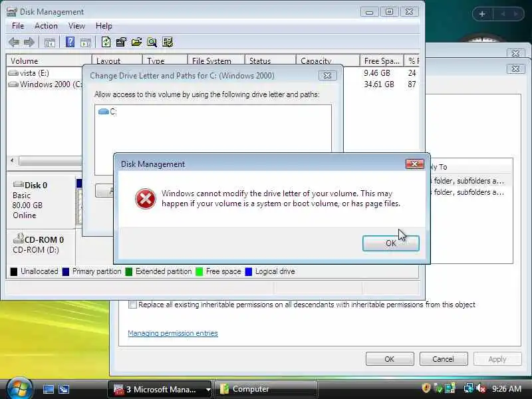Expand the Microsoft Management taskbar group arrow

[208, 390]
